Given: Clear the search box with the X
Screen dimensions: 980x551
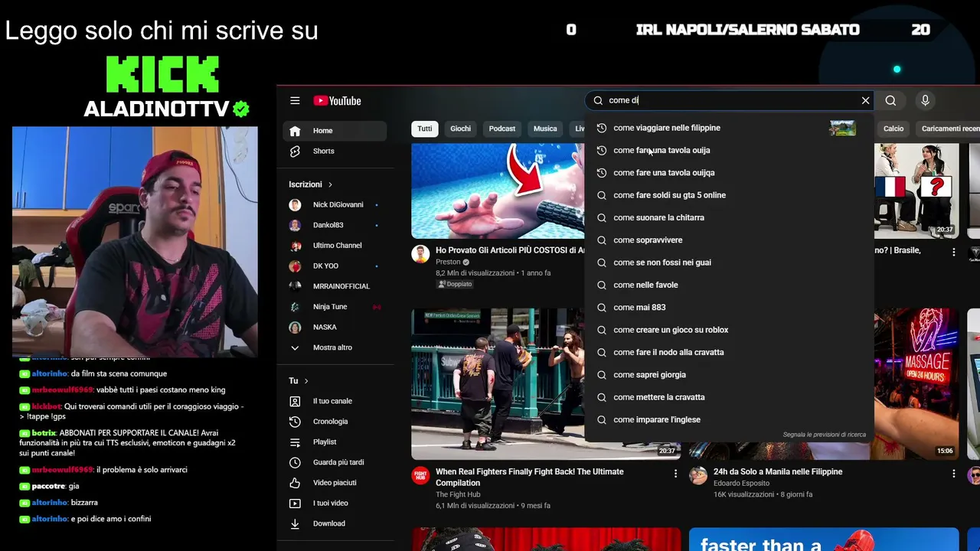Looking at the screenshot, I should coord(865,100).
